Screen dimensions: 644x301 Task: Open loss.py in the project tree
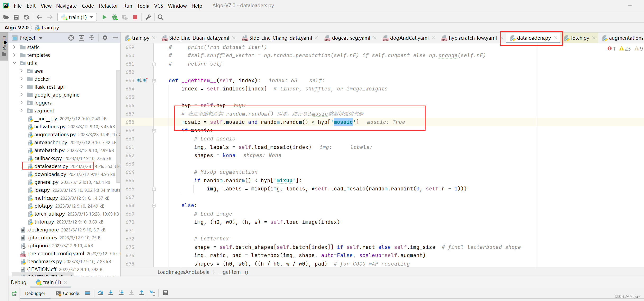pos(42,190)
